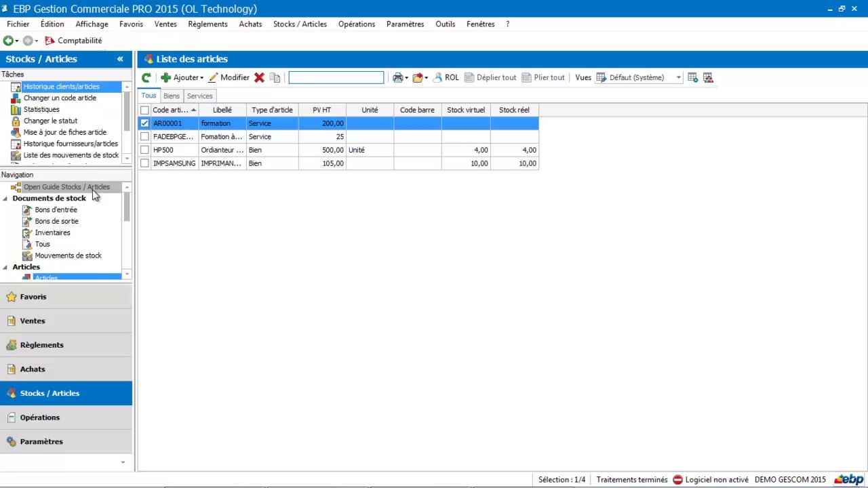
Task: Open the view settings icon beside Défaut
Action: [x=692, y=78]
